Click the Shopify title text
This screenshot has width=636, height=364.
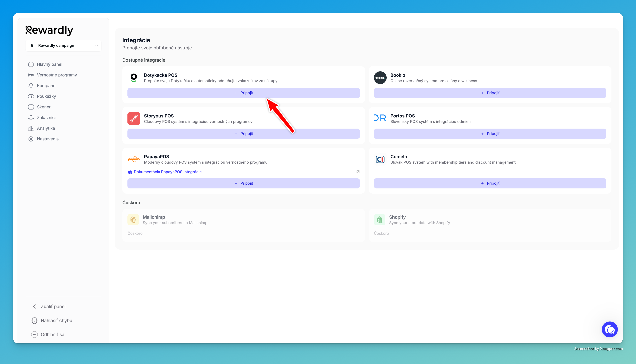(397, 217)
